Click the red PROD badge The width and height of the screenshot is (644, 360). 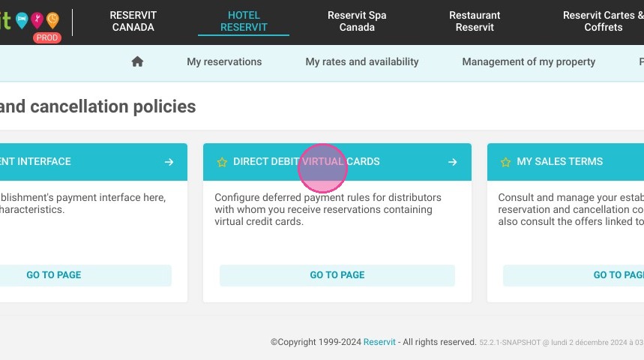[x=46, y=37]
